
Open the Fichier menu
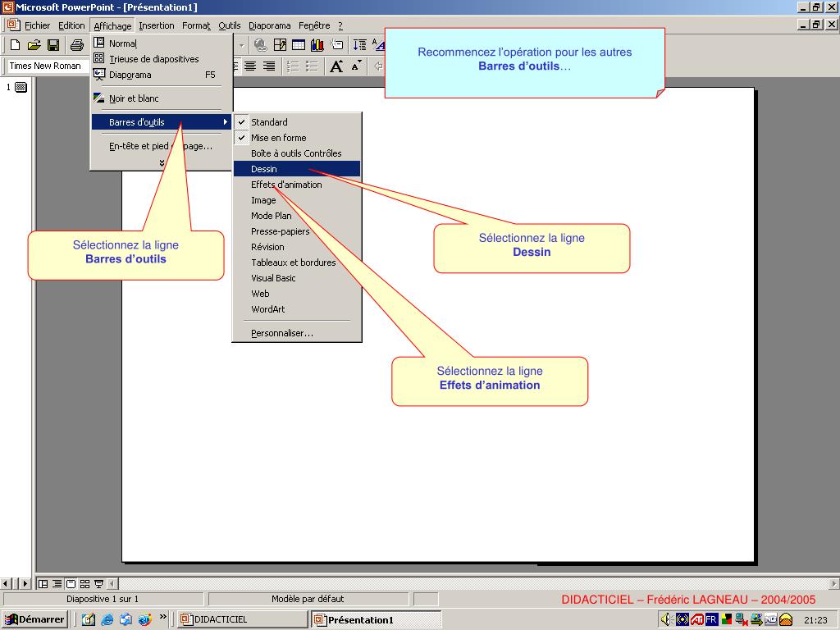tap(37, 25)
